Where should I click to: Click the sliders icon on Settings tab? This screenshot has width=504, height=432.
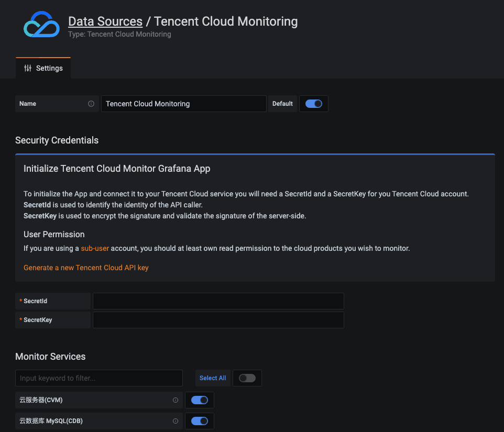[28, 68]
